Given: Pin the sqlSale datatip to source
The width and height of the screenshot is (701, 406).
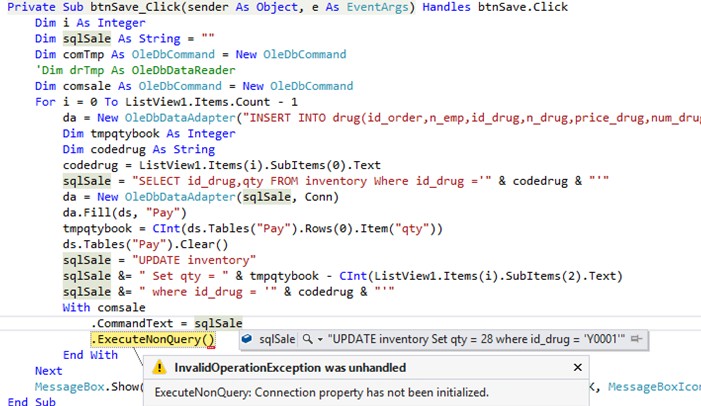Looking at the screenshot, I should (636, 339).
